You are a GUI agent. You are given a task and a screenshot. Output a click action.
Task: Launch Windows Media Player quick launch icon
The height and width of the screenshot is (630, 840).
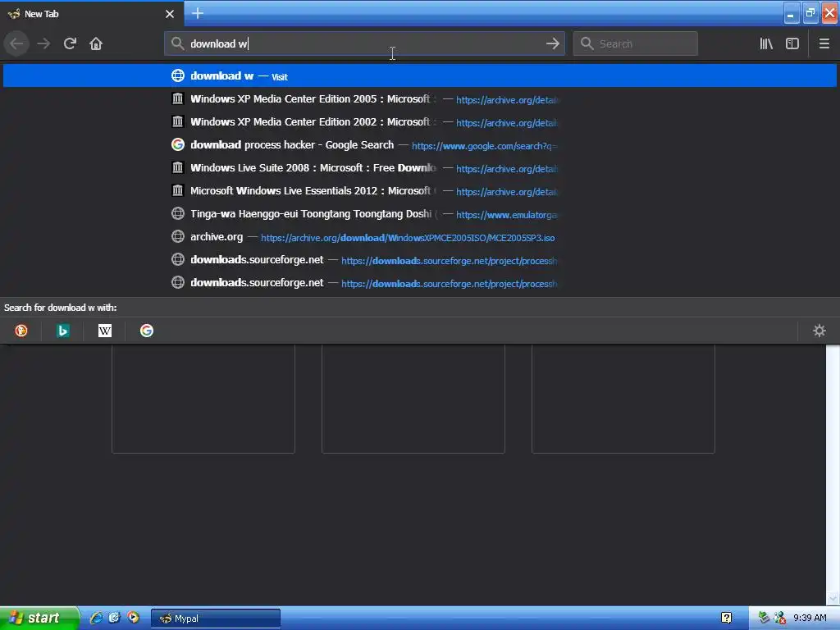tap(133, 618)
